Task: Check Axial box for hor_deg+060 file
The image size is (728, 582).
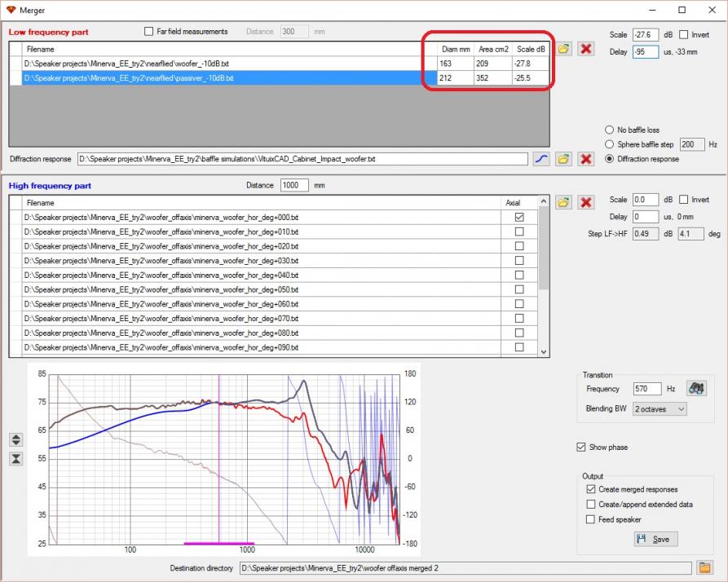Action: click(x=519, y=304)
